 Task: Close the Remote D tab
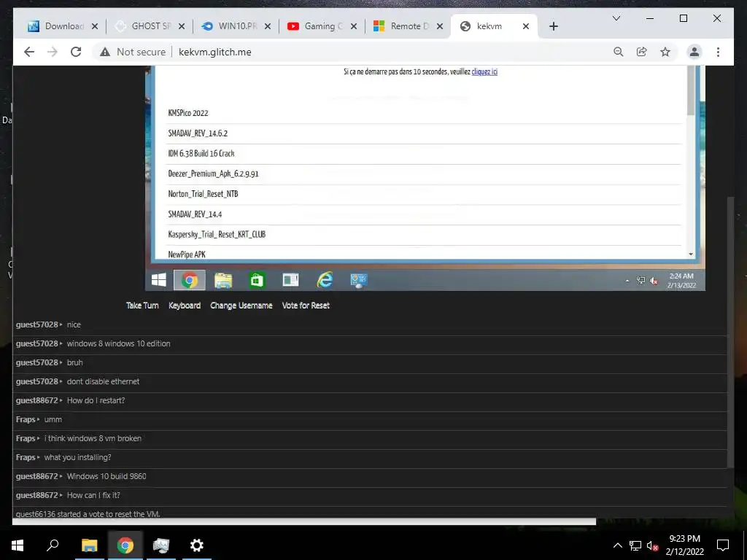click(x=440, y=26)
